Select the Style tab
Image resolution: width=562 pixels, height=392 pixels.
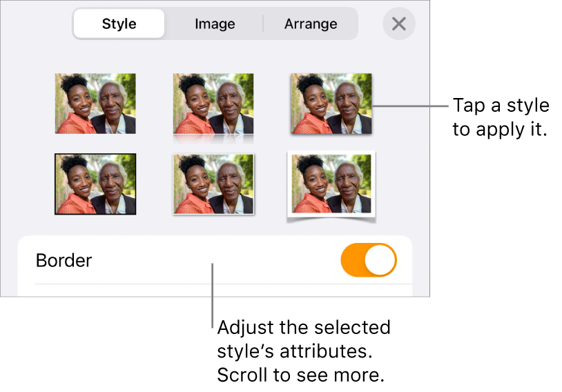[119, 24]
